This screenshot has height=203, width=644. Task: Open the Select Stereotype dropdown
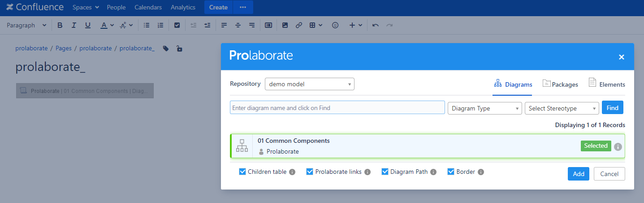coord(562,108)
